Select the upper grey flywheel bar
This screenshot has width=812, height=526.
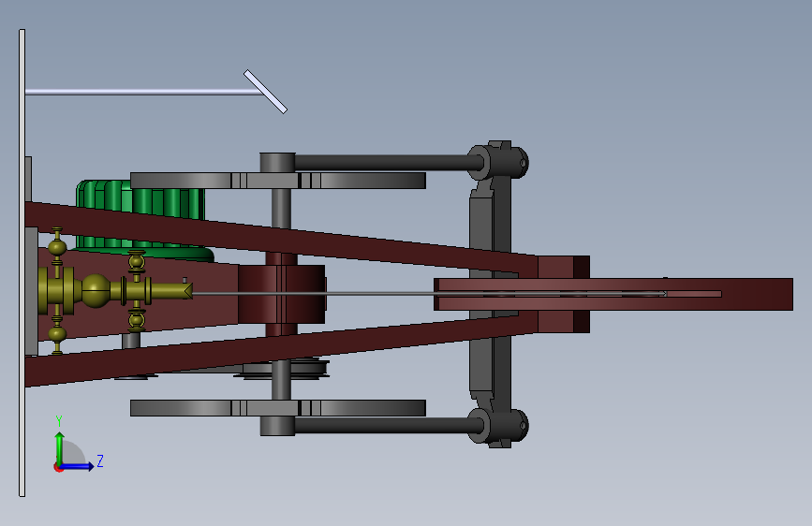(278, 181)
